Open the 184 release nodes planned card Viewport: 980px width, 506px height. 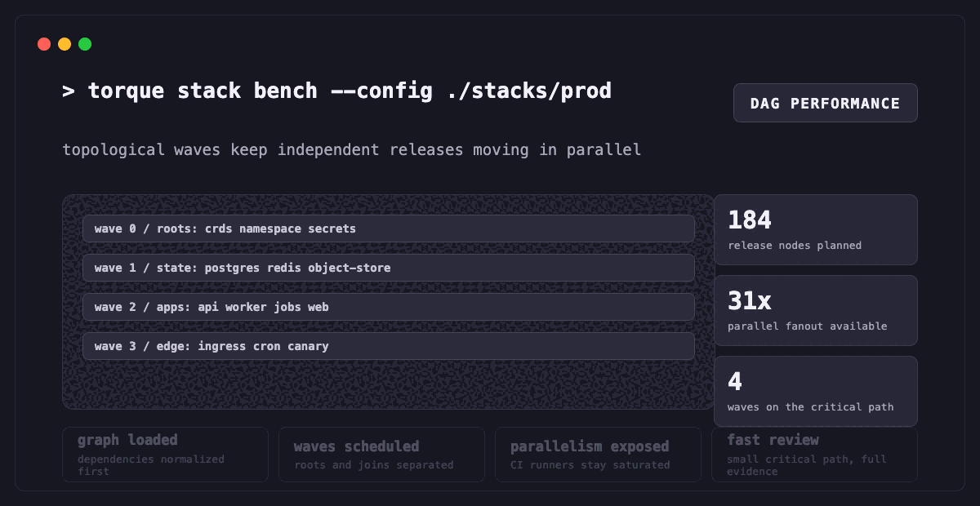(x=816, y=229)
